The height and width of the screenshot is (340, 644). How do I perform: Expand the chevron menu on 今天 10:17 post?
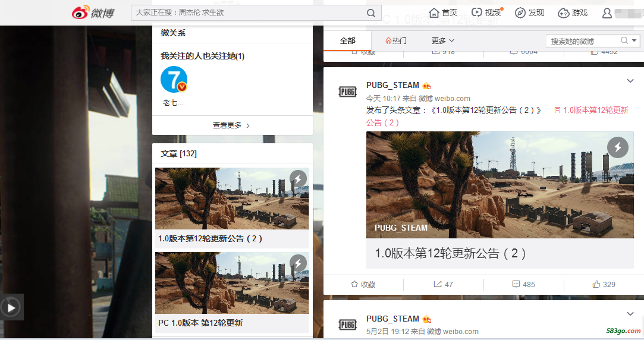[x=630, y=81]
